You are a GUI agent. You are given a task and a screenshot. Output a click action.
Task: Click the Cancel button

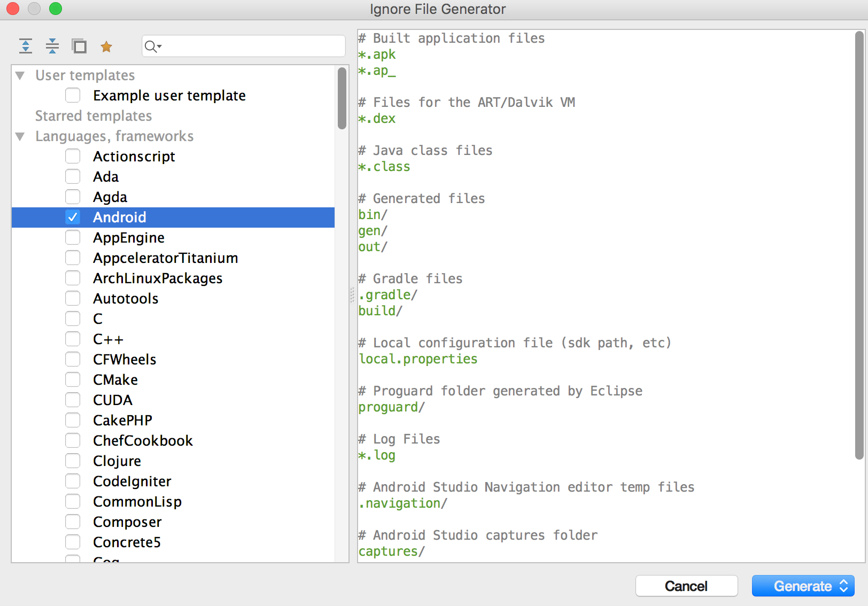point(686,586)
